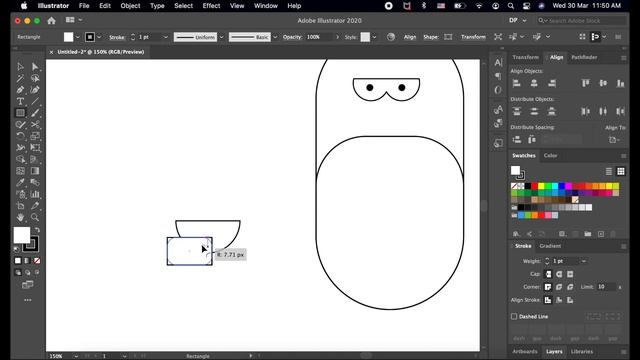Viewport: 640px width, 360px height.
Task: Switch to the Gradient tab
Action: (x=550, y=246)
